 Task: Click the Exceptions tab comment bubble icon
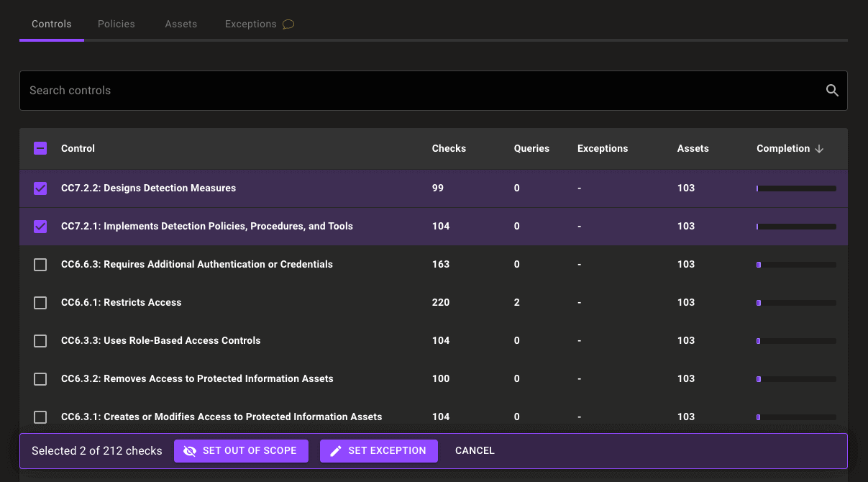pos(288,24)
